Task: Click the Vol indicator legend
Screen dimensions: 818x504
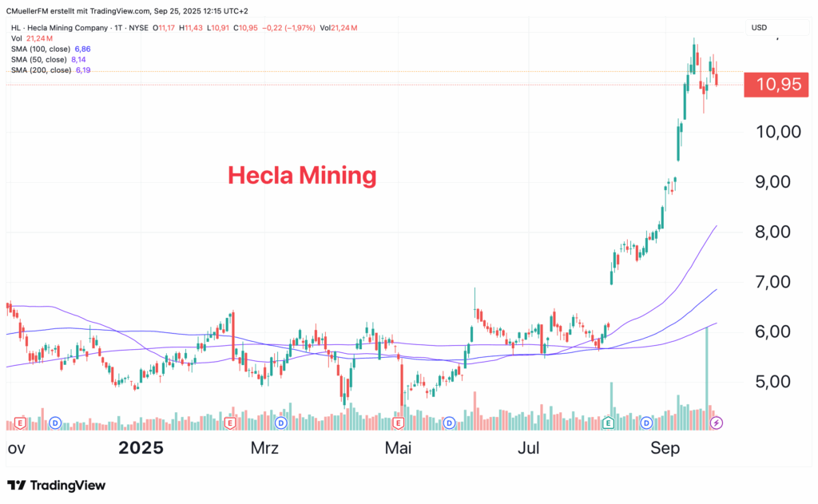Action: pyautogui.click(x=16, y=38)
